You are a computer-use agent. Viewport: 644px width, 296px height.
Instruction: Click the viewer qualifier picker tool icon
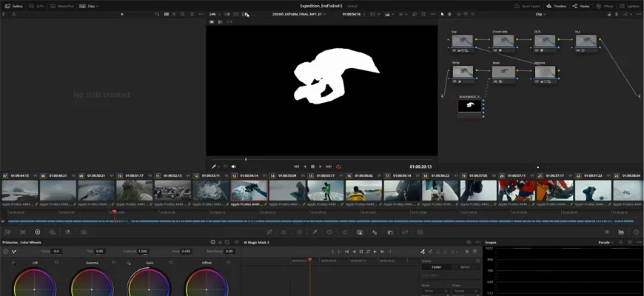pos(214,166)
